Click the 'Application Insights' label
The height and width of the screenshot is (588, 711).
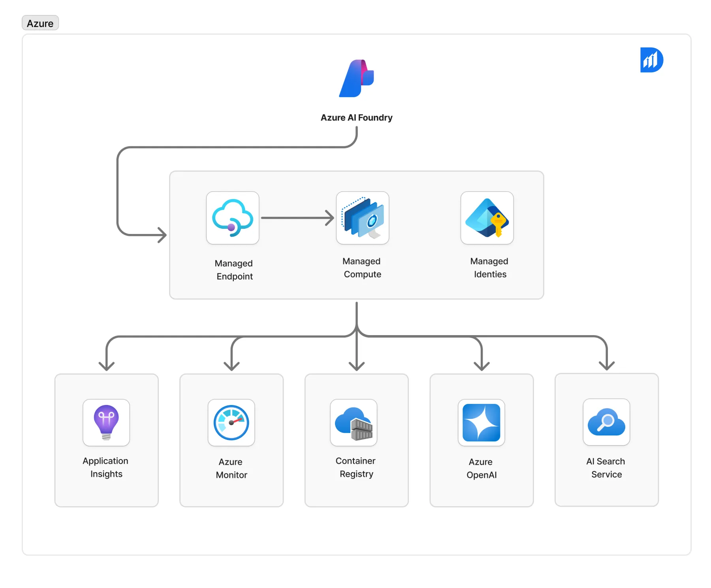tap(105, 467)
